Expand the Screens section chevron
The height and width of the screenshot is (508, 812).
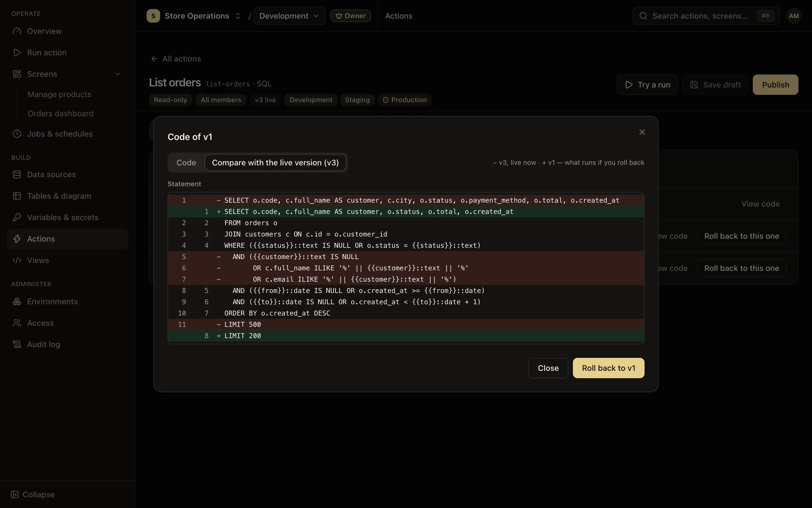point(118,74)
